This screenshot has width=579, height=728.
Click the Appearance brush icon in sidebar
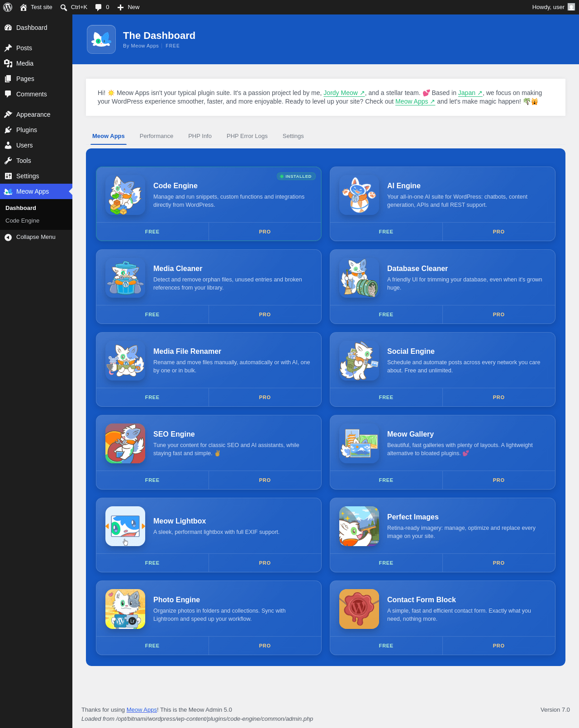click(x=8, y=114)
